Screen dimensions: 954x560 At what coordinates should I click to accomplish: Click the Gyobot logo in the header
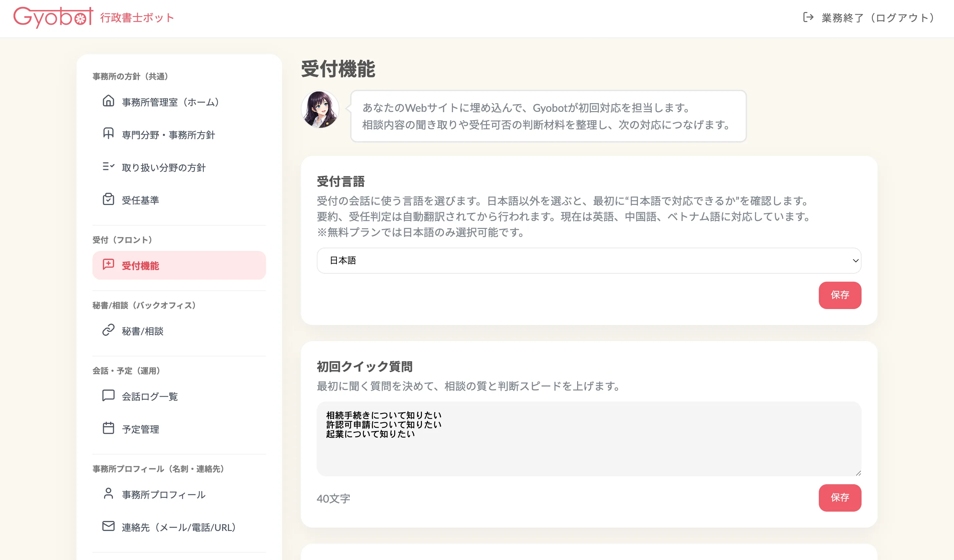click(53, 17)
